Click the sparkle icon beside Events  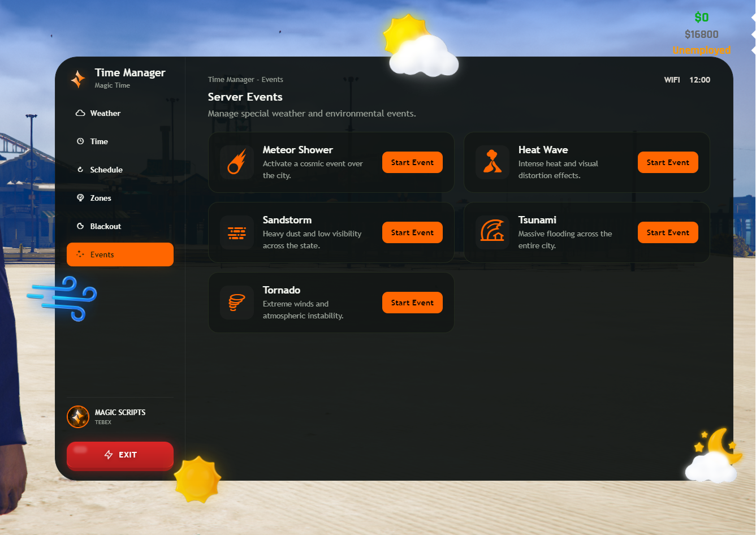(80, 254)
